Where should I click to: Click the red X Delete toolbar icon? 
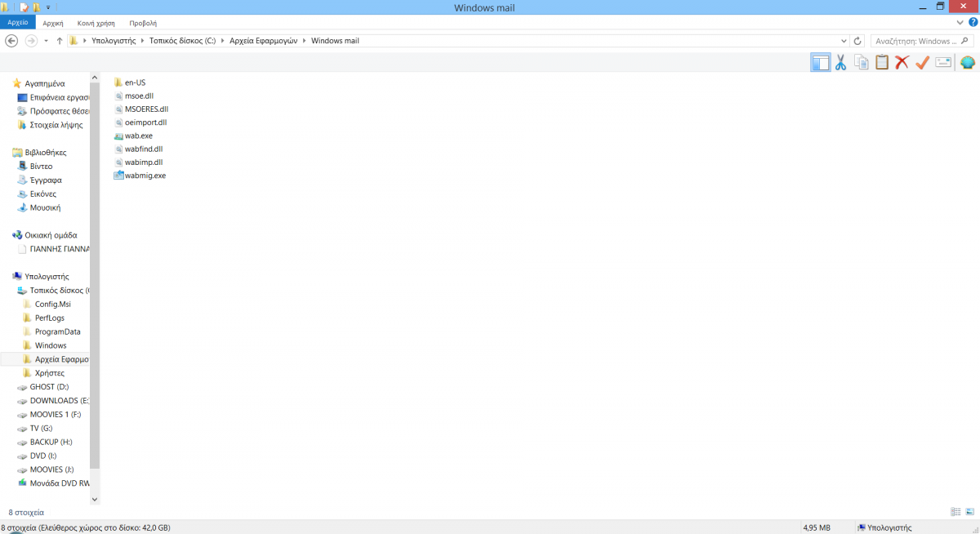coord(902,62)
